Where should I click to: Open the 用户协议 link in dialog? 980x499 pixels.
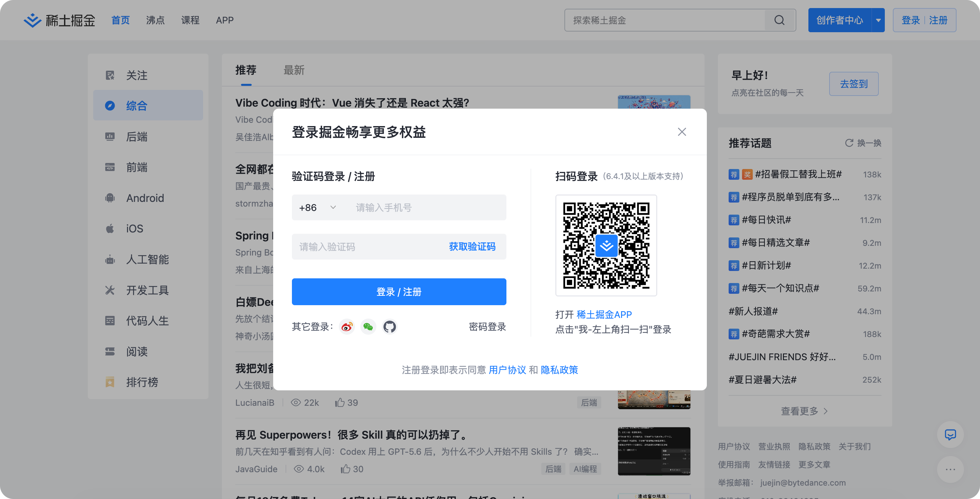[x=507, y=370]
